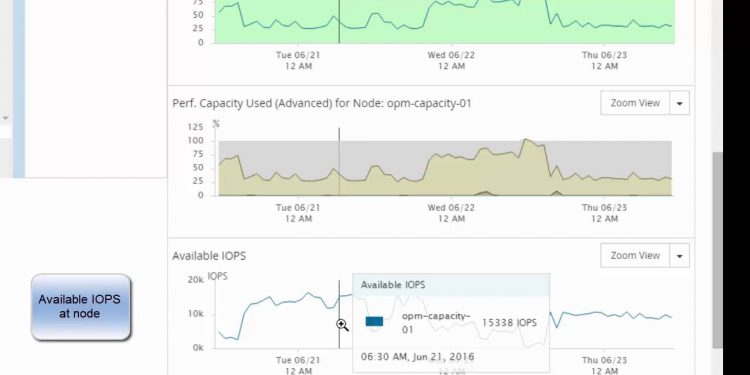Select the blue opm-capacity-01 legend swatch
The width and height of the screenshot is (750, 375).
tap(374, 321)
